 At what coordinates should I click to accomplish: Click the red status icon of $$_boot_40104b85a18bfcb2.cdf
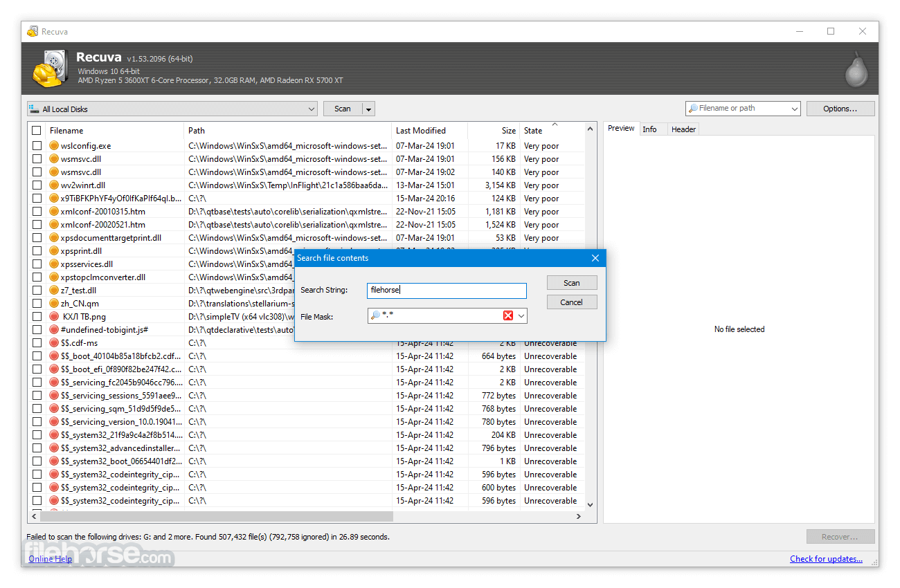pos(55,356)
